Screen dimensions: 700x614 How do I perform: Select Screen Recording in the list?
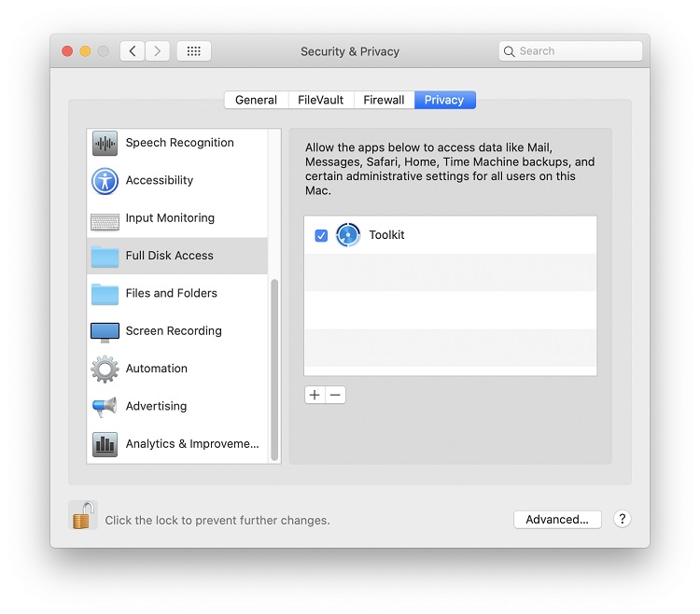click(x=177, y=331)
